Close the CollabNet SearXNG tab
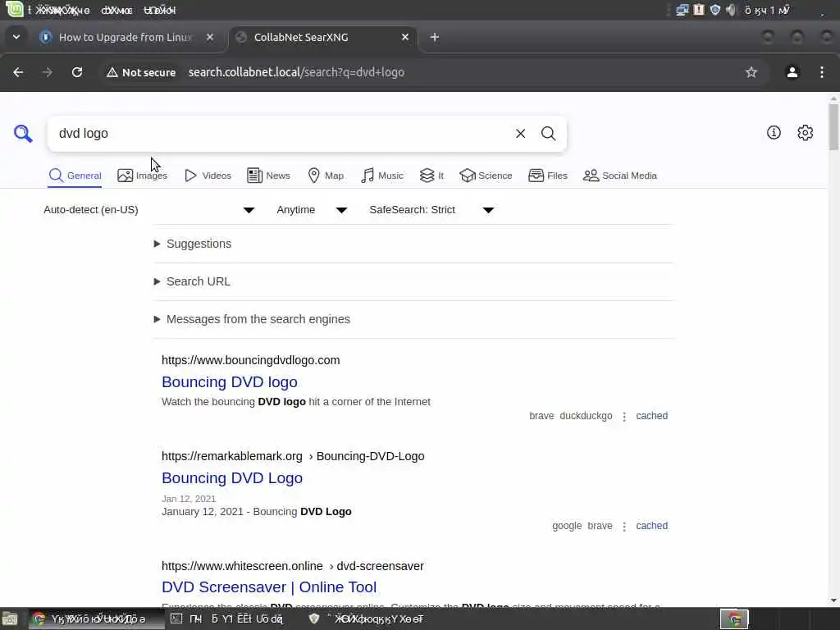The image size is (840, 630). [x=405, y=37]
